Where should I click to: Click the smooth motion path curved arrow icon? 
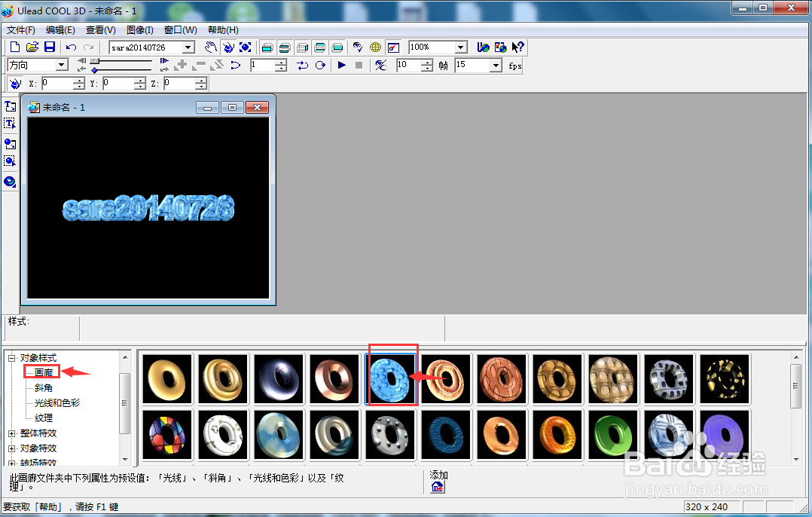coord(235,65)
